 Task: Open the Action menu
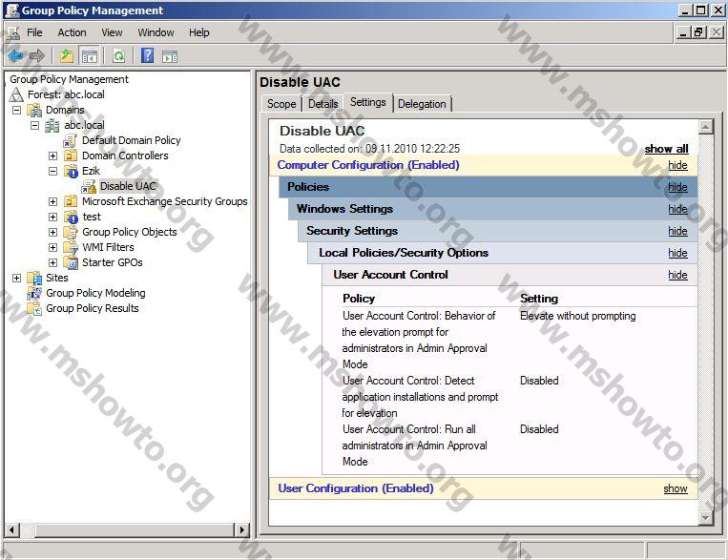click(x=72, y=32)
